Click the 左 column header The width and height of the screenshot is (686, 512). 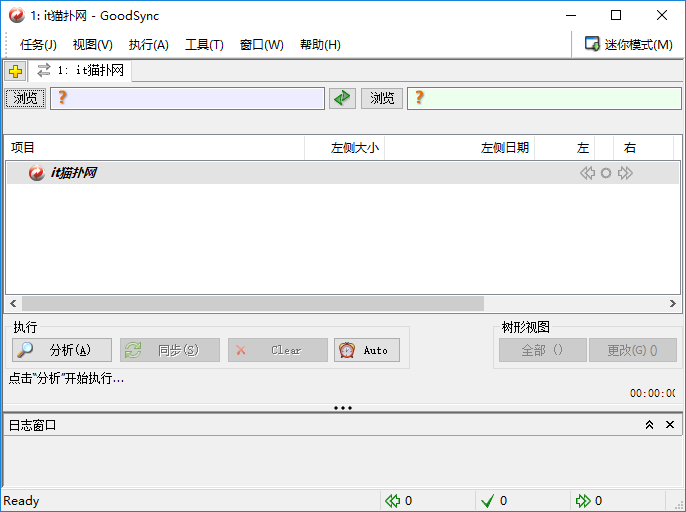pos(564,147)
